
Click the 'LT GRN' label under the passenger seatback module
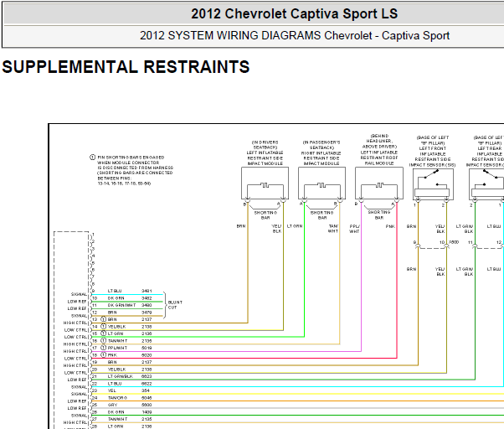295,226
